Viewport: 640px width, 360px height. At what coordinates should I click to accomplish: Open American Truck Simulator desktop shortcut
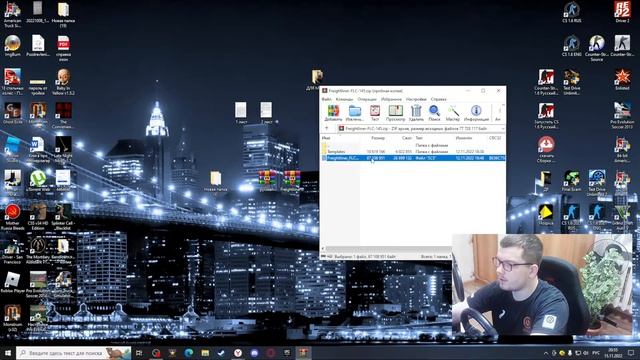[12, 15]
